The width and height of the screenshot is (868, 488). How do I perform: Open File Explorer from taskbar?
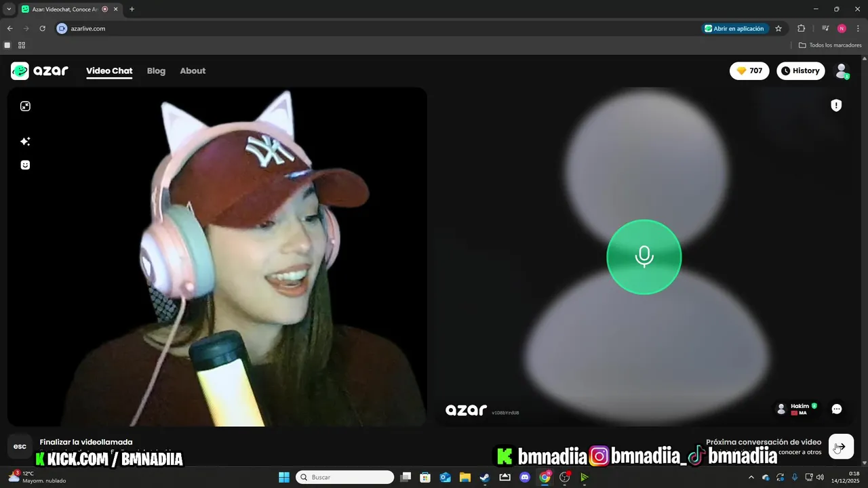(x=465, y=477)
